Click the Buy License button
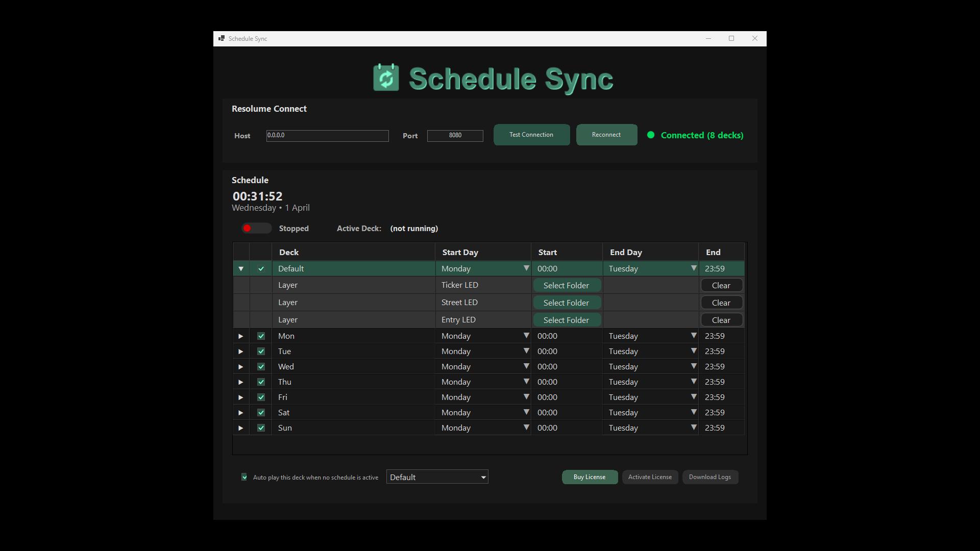Viewport: 980px width, 551px height. 589,477
